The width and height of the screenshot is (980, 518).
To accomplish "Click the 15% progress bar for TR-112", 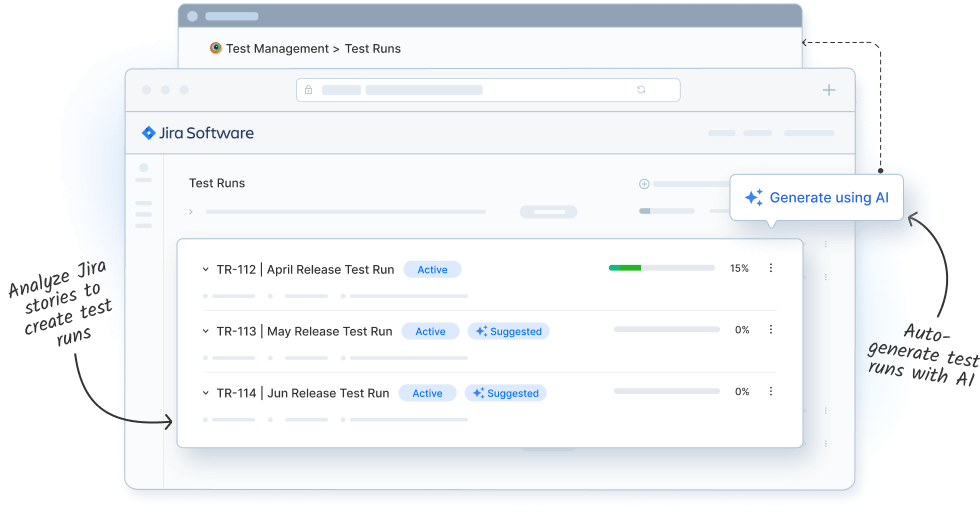I will click(662, 268).
